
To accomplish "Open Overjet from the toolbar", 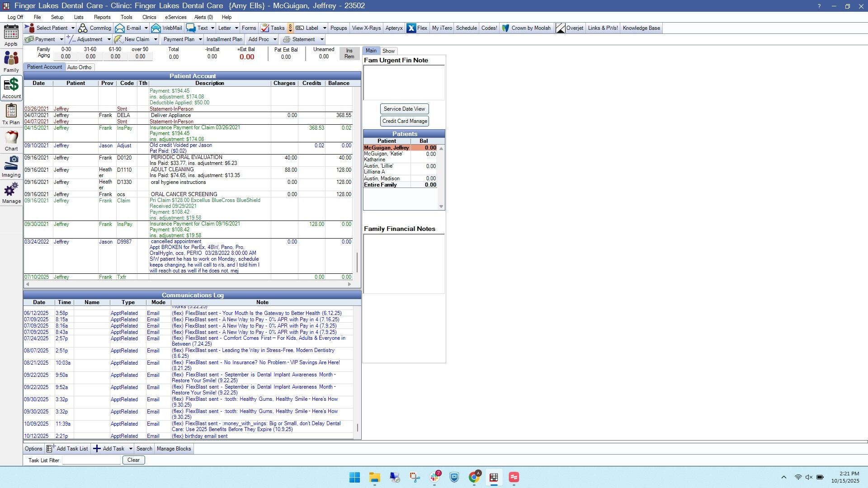I will click(569, 28).
